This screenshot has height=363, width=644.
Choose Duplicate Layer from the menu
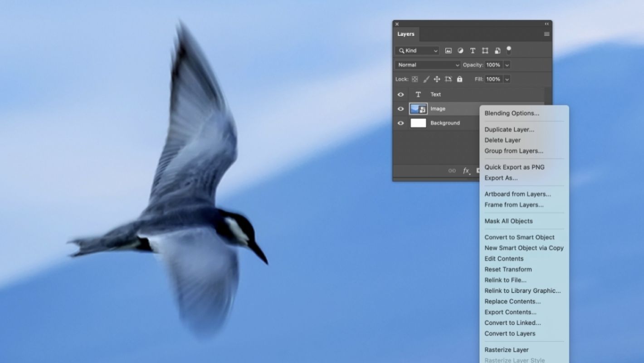[509, 129]
